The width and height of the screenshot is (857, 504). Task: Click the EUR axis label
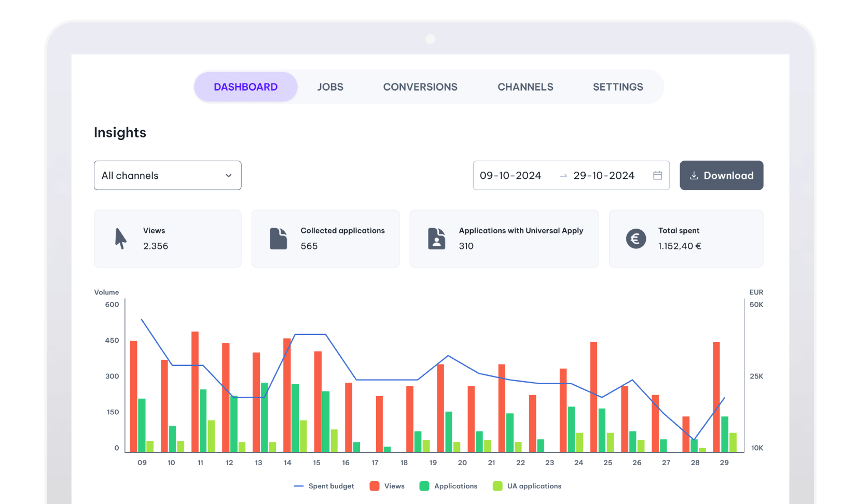click(x=756, y=292)
